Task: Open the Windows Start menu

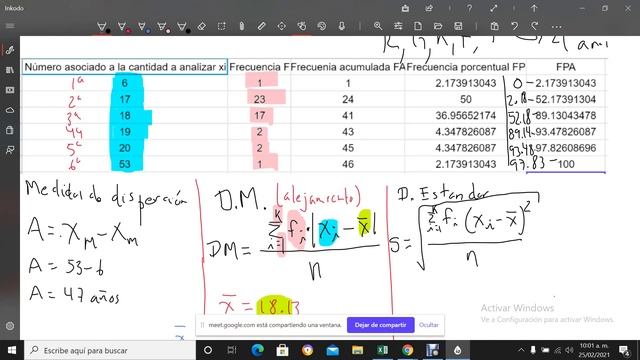Action: [x=12, y=350]
